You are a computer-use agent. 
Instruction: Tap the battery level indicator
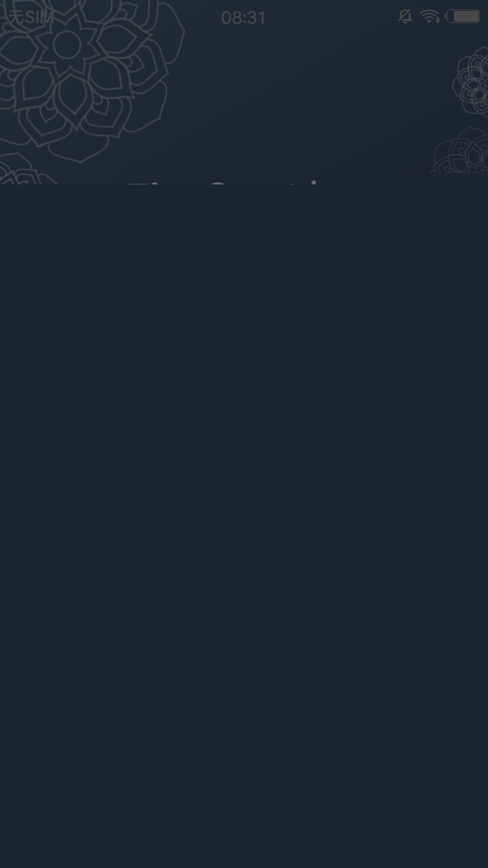[x=464, y=16]
